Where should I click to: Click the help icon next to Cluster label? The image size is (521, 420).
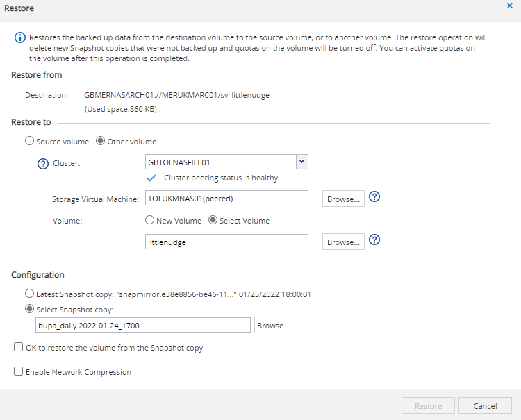[42, 164]
